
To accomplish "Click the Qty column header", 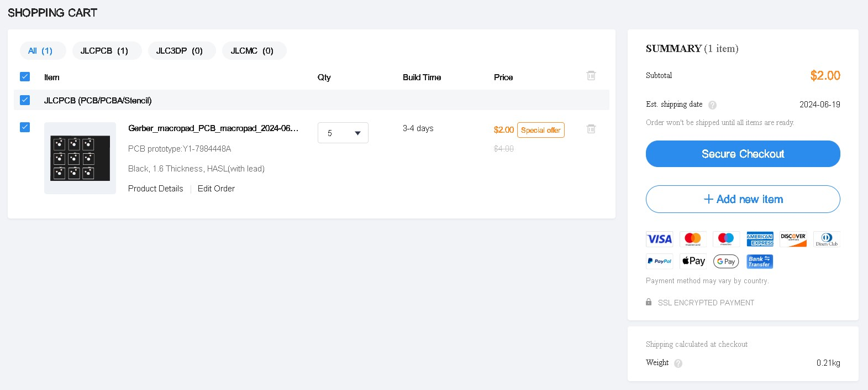I will click(324, 77).
